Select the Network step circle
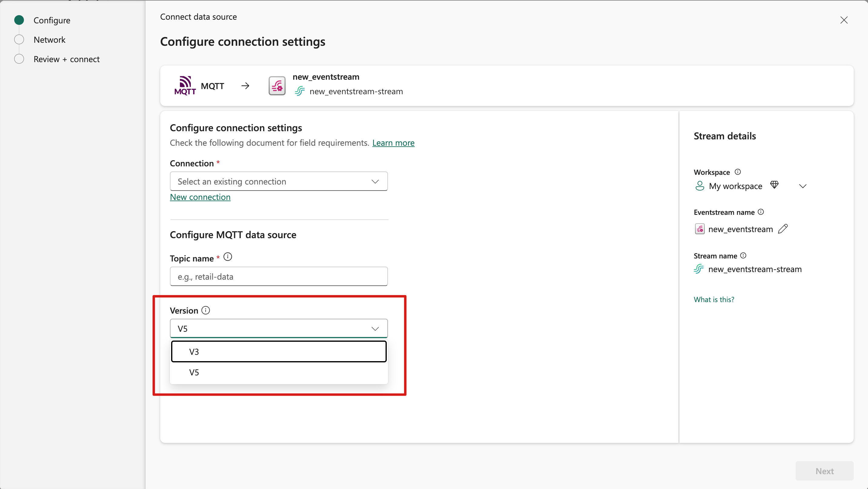The height and width of the screenshot is (489, 868). point(19,40)
